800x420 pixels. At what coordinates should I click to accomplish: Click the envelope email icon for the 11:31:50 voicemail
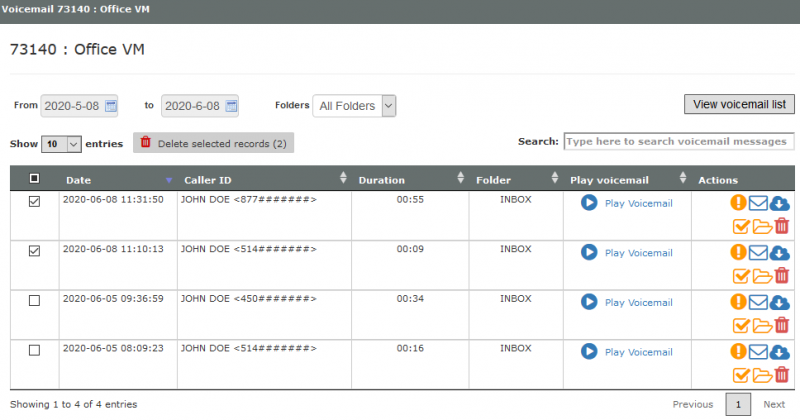point(758,203)
